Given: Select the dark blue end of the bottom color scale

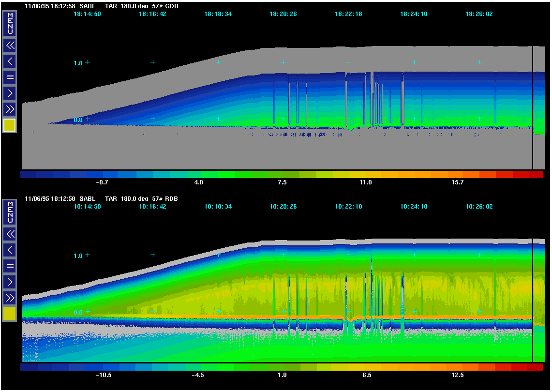Looking at the screenshot, I should click(x=28, y=367).
